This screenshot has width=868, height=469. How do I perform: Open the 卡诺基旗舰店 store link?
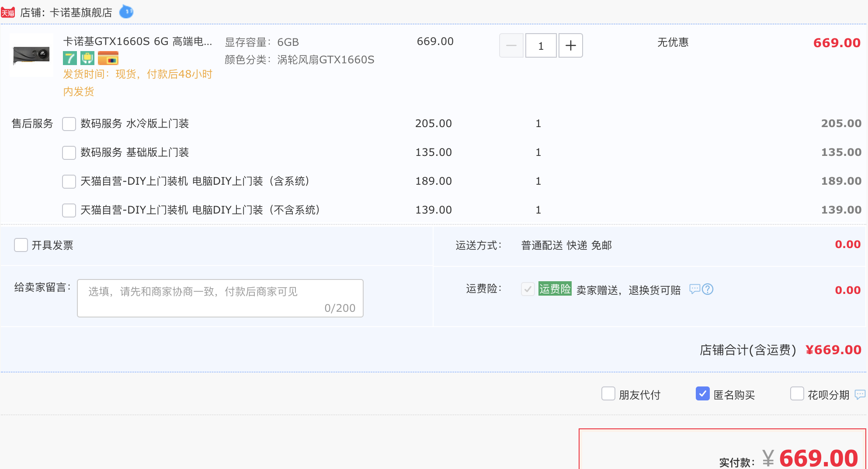(x=81, y=13)
